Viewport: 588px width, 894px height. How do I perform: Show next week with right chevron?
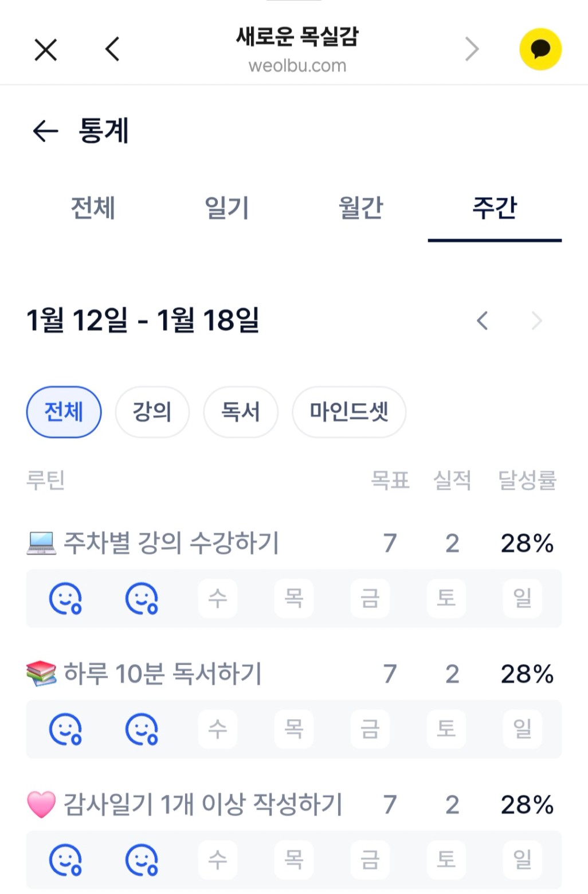tap(536, 321)
